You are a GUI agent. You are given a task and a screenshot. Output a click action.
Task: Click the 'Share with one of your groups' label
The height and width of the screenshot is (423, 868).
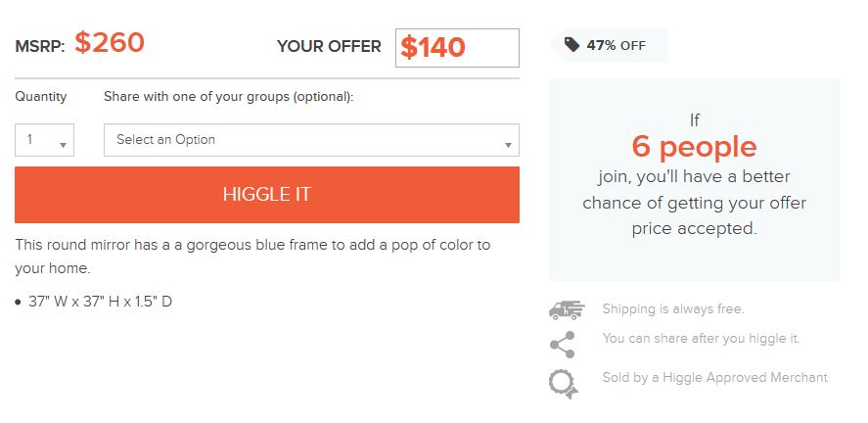(228, 96)
